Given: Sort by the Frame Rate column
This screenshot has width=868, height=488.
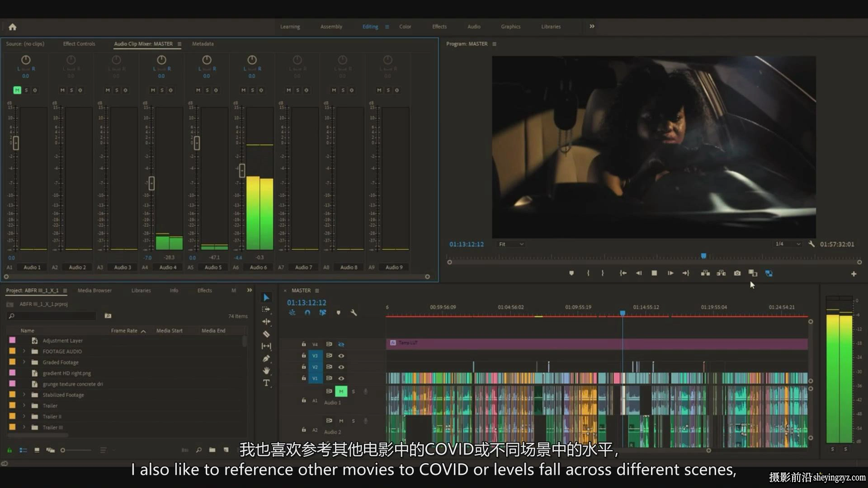Looking at the screenshot, I should (124, 331).
